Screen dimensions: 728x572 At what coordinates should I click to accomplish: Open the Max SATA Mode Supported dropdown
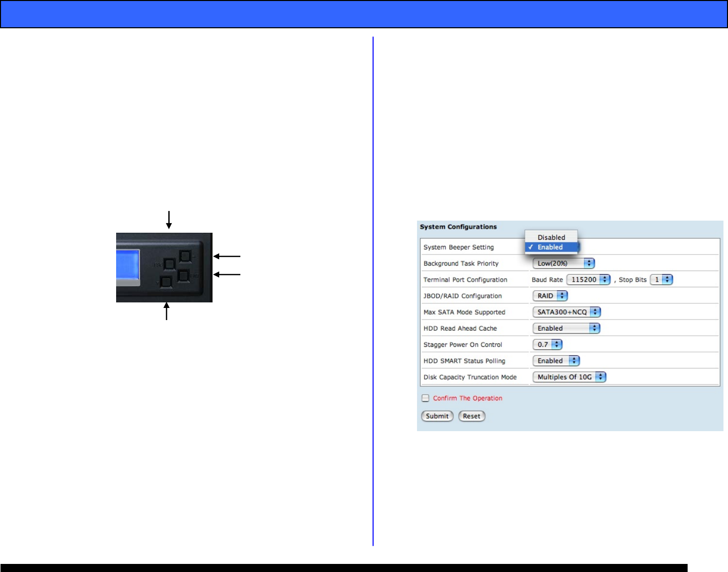point(566,312)
